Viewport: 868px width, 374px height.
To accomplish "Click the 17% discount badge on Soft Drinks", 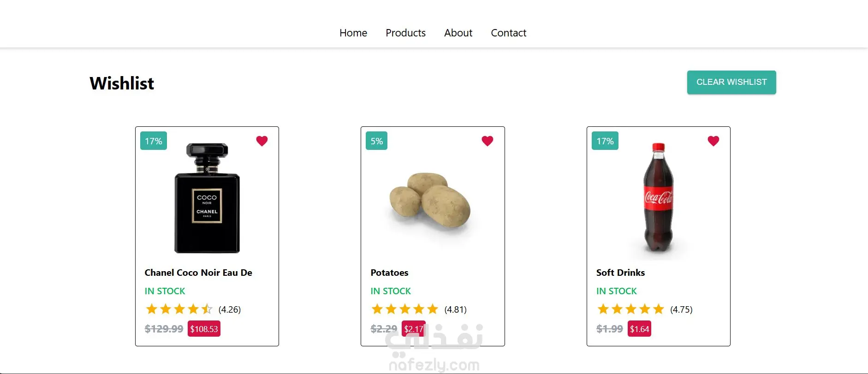I will [x=605, y=141].
